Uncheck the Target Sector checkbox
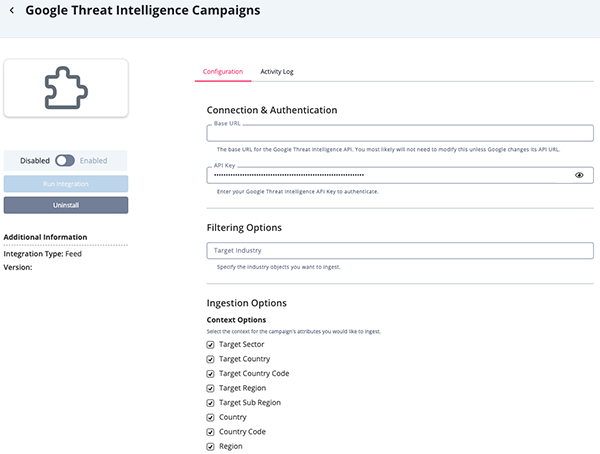The width and height of the screenshot is (600, 454). pyautogui.click(x=210, y=345)
